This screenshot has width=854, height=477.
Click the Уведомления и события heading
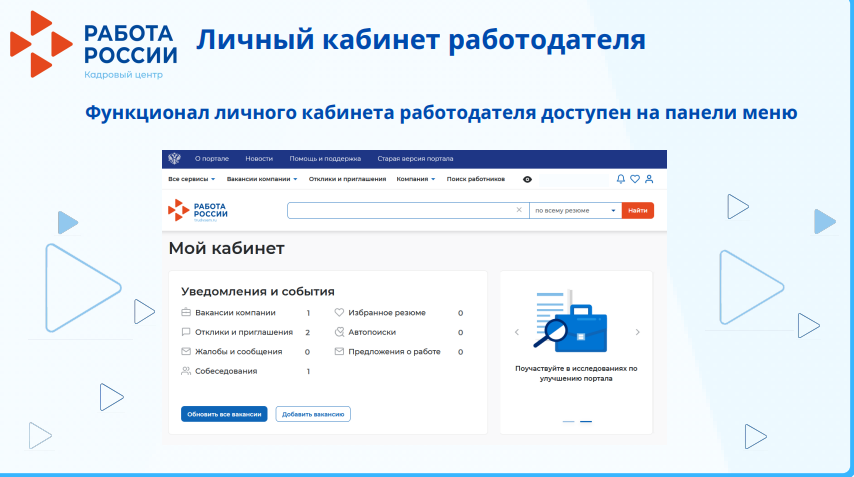tap(258, 291)
